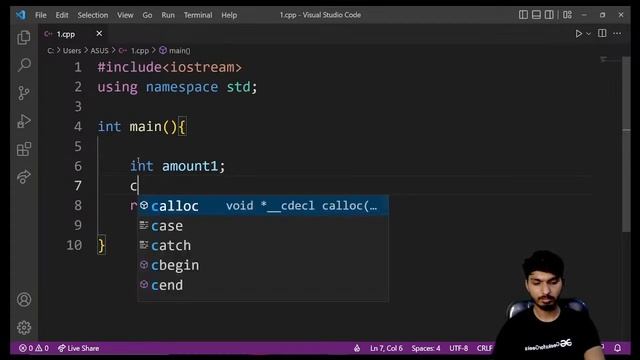Image resolution: width=640 pixels, height=360 pixels.
Task: Choose the calloc autocomplete suggestion
Action: click(x=263, y=206)
